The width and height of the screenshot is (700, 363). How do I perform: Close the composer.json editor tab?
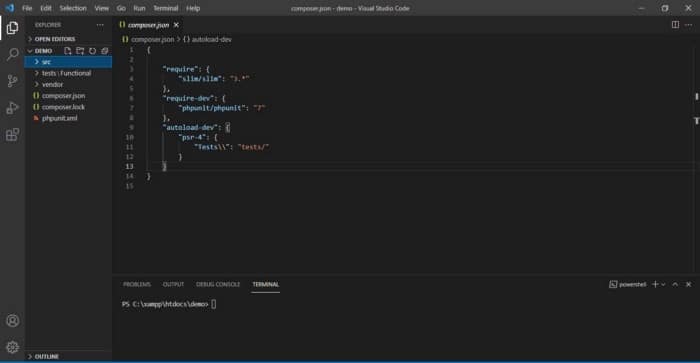pos(176,25)
